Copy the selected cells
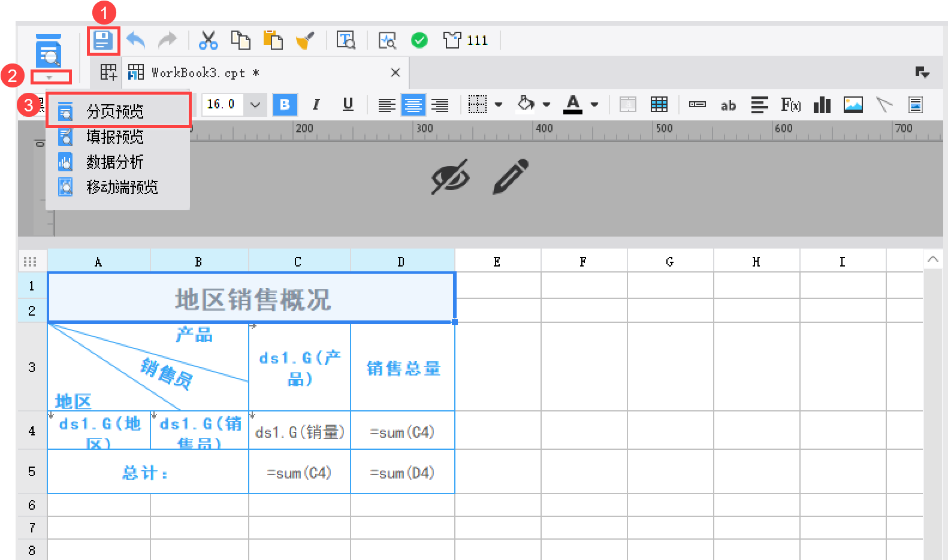This screenshot has height=560, width=948. click(241, 40)
